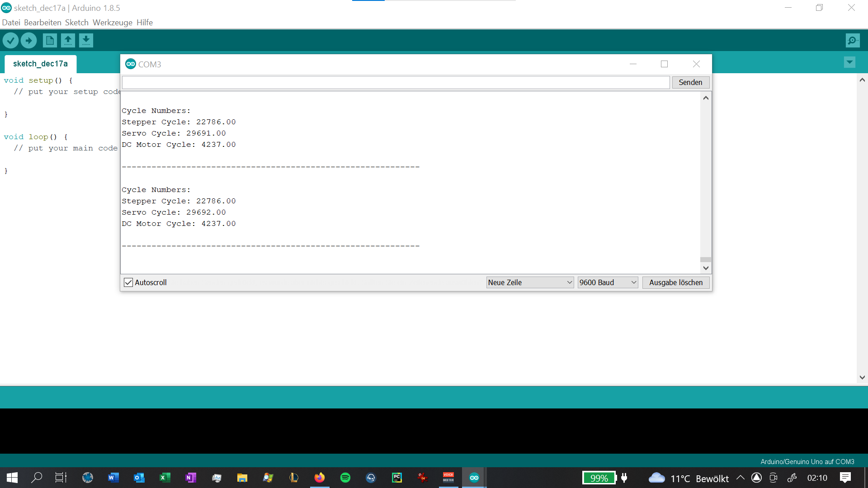Click the Verify sketch checkmark icon

10,41
